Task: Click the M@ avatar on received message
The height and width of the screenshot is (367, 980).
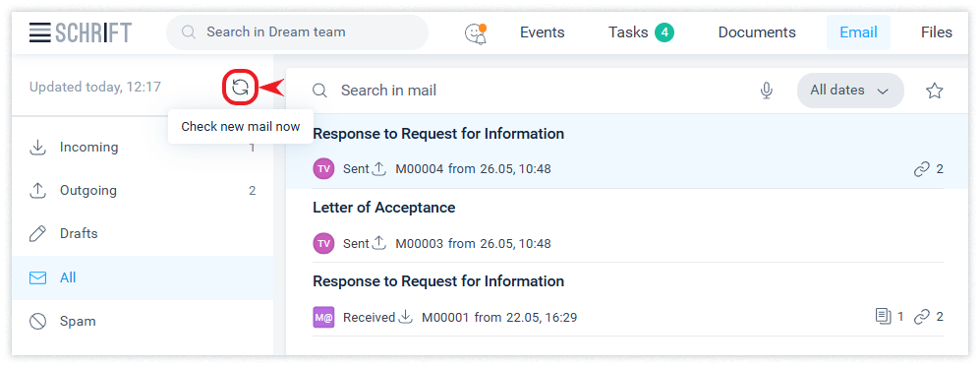Action: 323,317
